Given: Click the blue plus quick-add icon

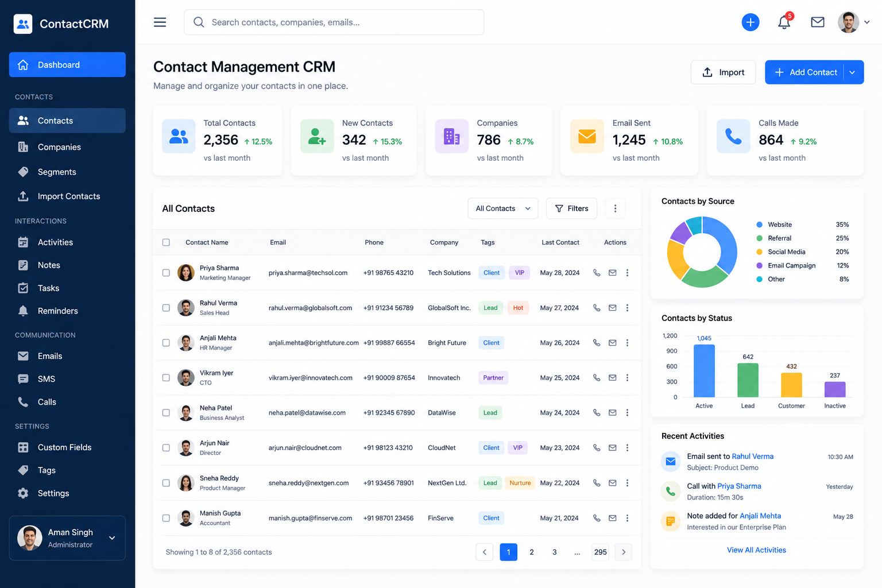Looking at the screenshot, I should (x=751, y=22).
